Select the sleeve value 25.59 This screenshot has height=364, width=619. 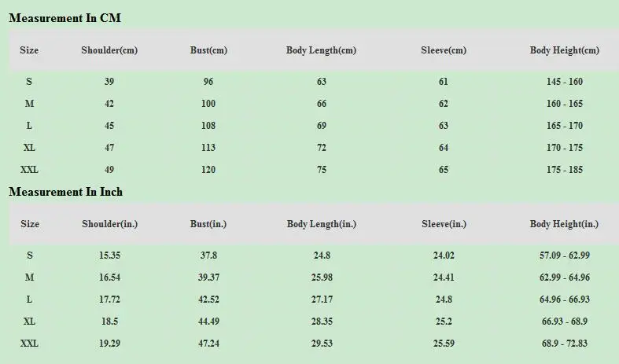coord(444,344)
